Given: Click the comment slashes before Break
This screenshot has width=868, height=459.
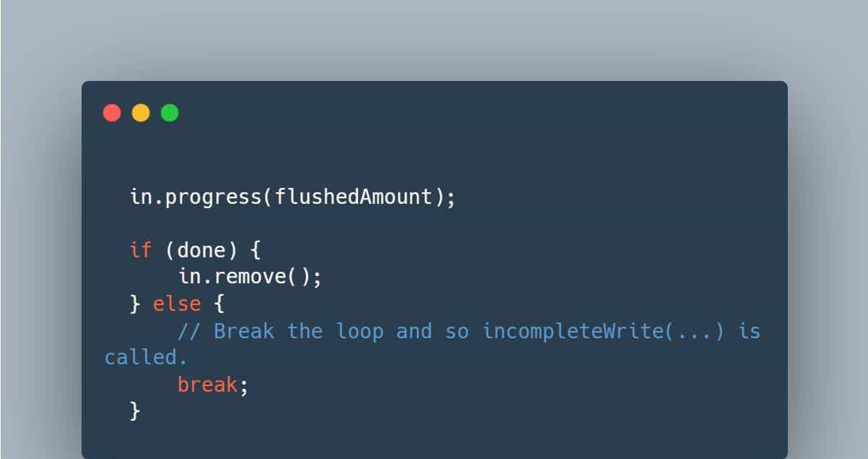Looking at the screenshot, I should pos(189,331).
